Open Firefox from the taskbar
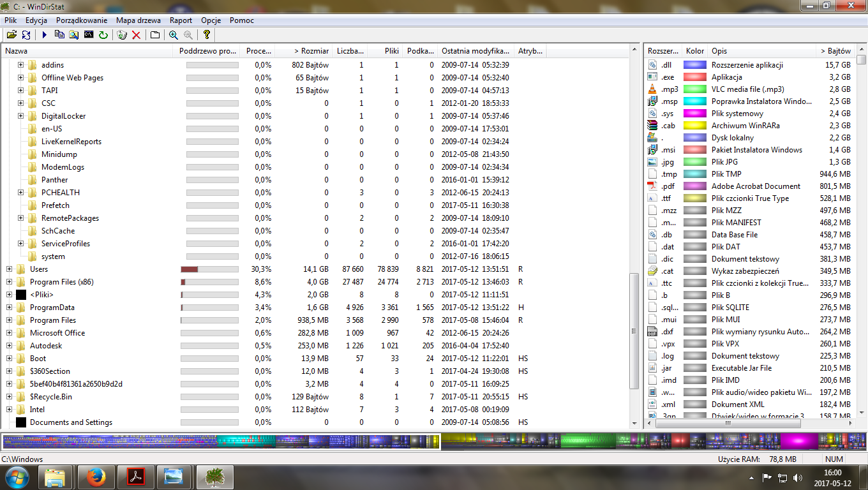This screenshot has height=490, width=868. tap(95, 477)
